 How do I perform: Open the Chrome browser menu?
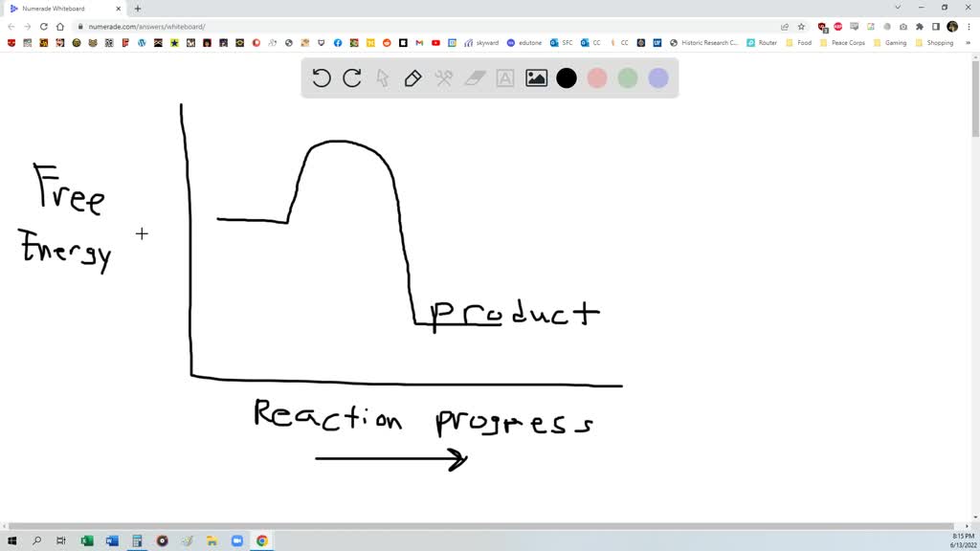[x=967, y=27]
